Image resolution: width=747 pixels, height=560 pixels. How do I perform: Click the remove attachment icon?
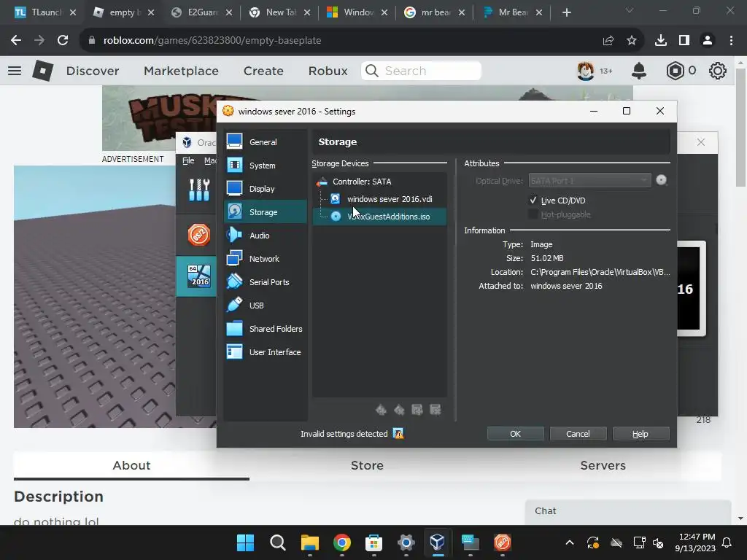(x=435, y=410)
